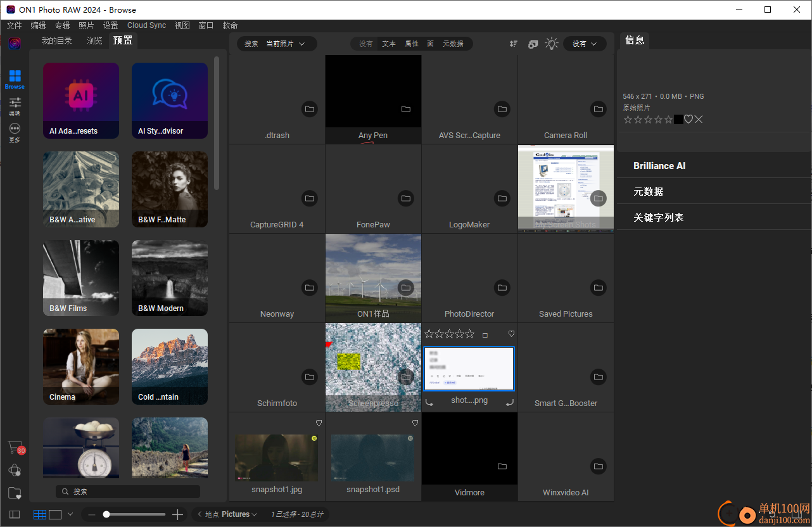The width and height of the screenshot is (812, 527).
Task: Toggle heart favorite on shot png thumbnail
Action: point(512,334)
